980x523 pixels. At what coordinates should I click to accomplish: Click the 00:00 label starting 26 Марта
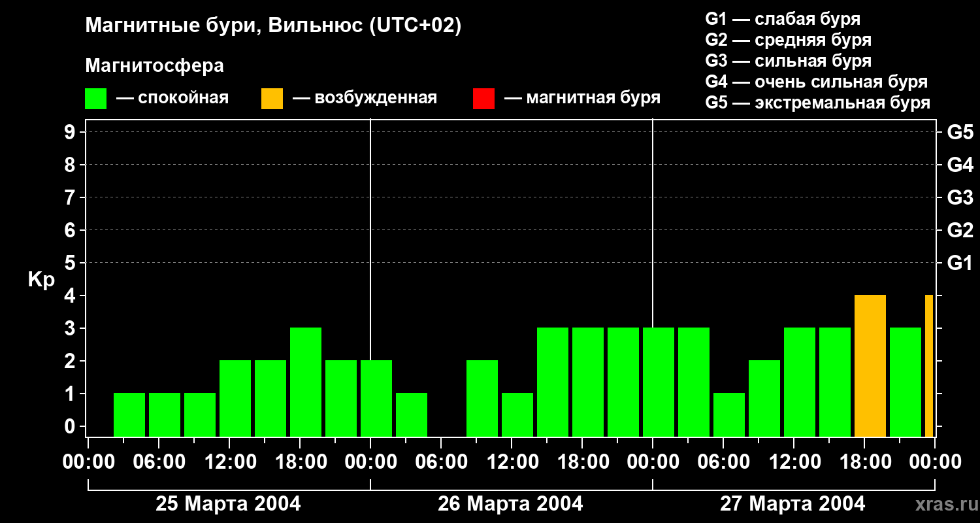pos(370,462)
